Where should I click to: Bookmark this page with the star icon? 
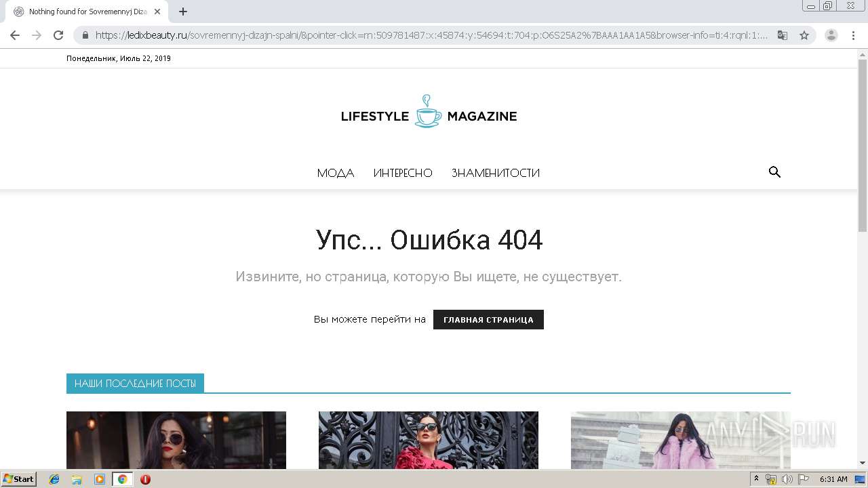[x=804, y=35]
